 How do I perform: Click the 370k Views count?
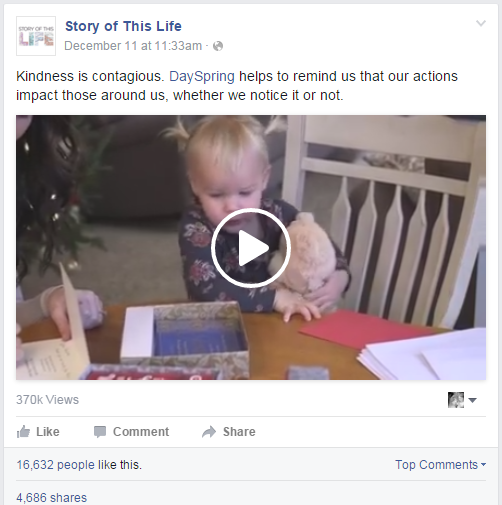click(x=47, y=400)
